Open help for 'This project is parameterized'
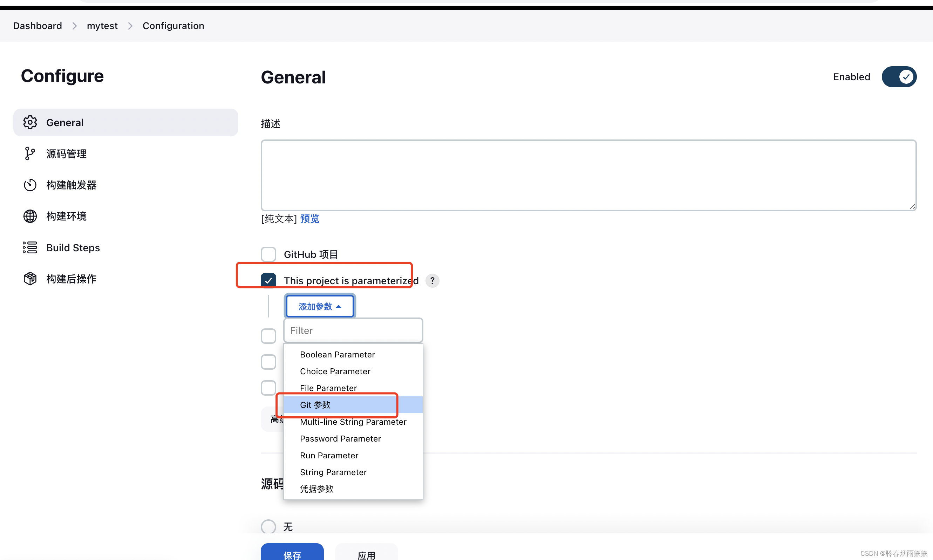Viewport: 933px width, 560px height. coord(433,281)
